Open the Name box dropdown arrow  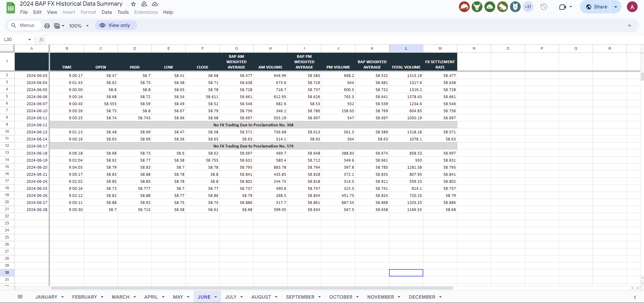pos(30,40)
